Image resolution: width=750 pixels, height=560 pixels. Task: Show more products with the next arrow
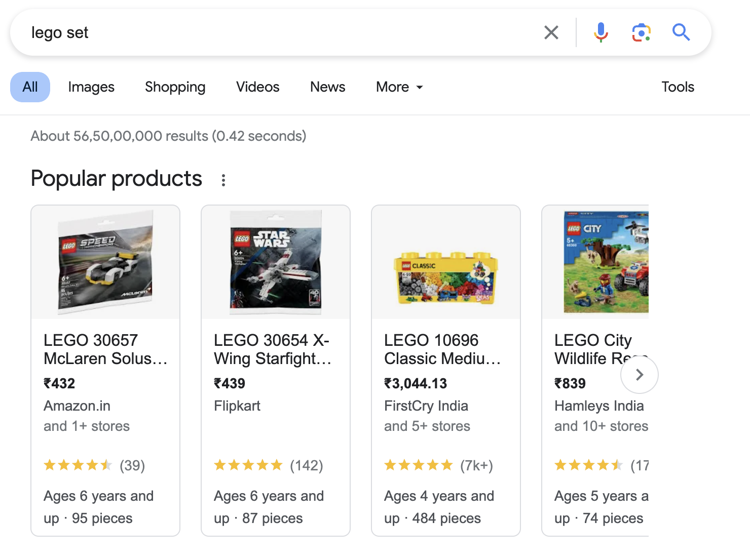(x=639, y=375)
